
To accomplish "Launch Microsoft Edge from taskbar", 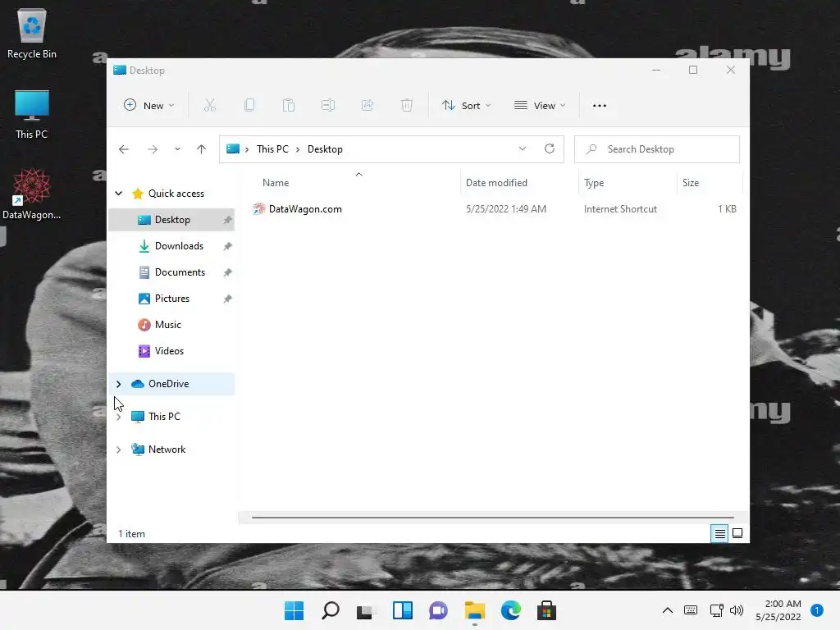I will [510, 610].
